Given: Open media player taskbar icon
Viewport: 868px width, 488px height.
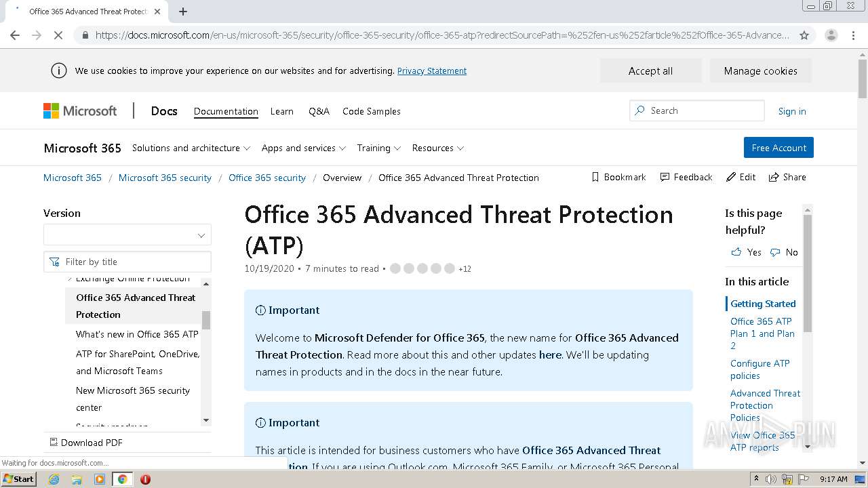Looking at the screenshot, I should pyautogui.click(x=100, y=479).
